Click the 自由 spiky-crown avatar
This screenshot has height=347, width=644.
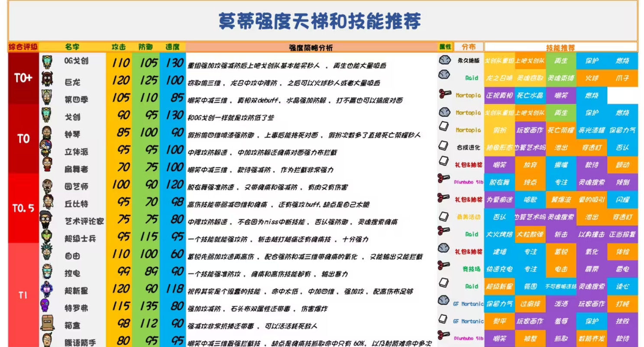47,253
